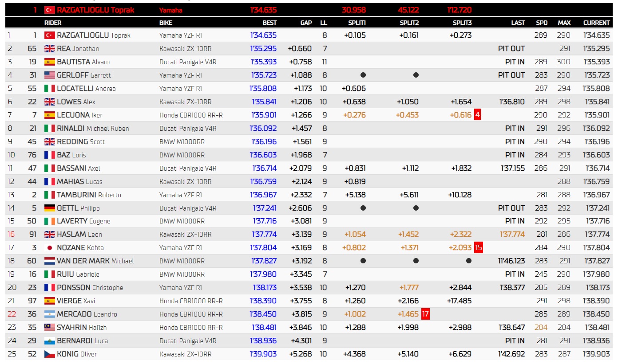This screenshot has width=622, height=364.
Task: Click the San Marino flag beside BERNARDI Luca
Action: click(49, 341)
